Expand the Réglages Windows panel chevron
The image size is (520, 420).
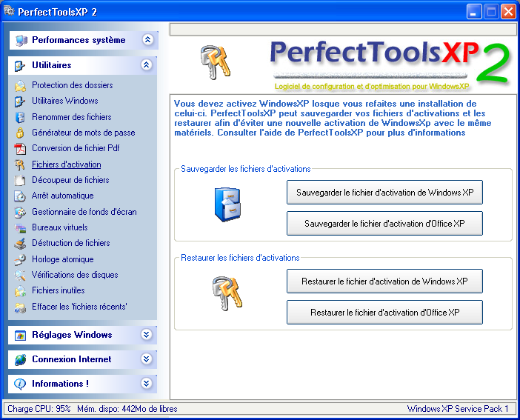click(x=146, y=334)
